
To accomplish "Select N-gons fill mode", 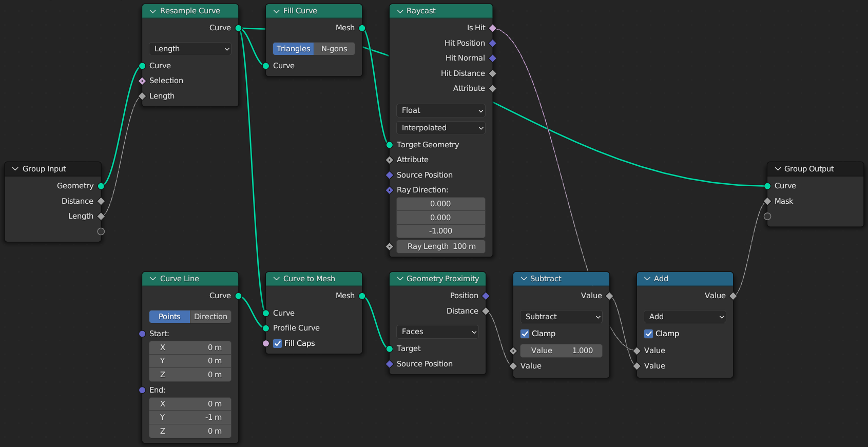I will pyautogui.click(x=334, y=49).
